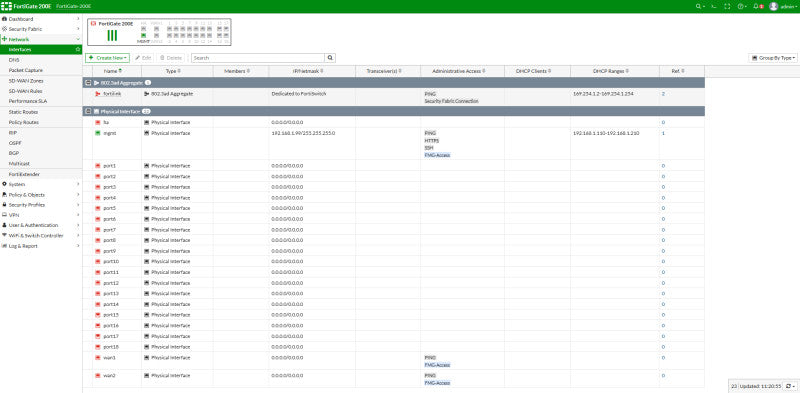This screenshot has width=800, height=393.
Task: Expand the Security Fabric menu
Action: (x=41, y=29)
